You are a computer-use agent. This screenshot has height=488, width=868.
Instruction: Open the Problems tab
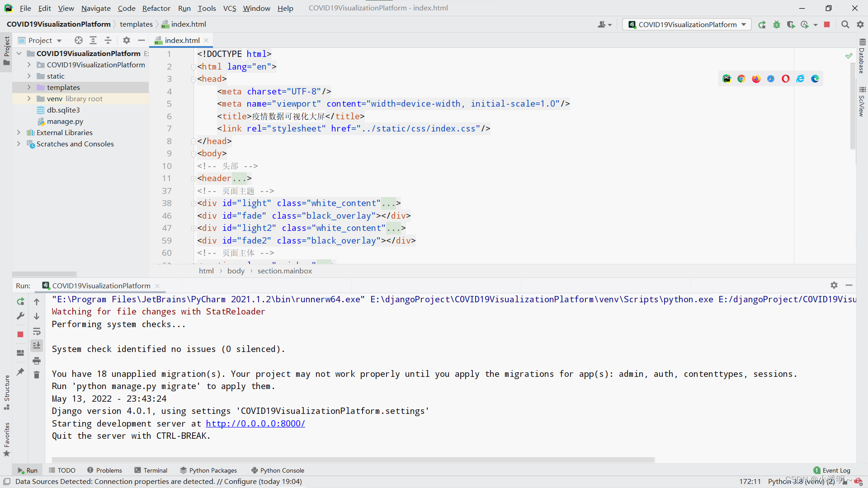click(x=104, y=470)
